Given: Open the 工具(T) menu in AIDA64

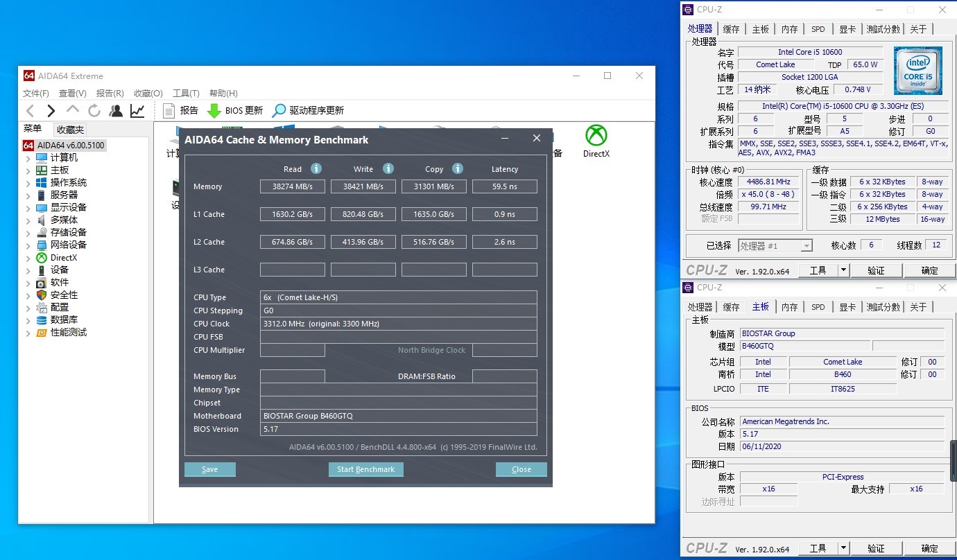Looking at the screenshot, I should pyautogui.click(x=186, y=93).
